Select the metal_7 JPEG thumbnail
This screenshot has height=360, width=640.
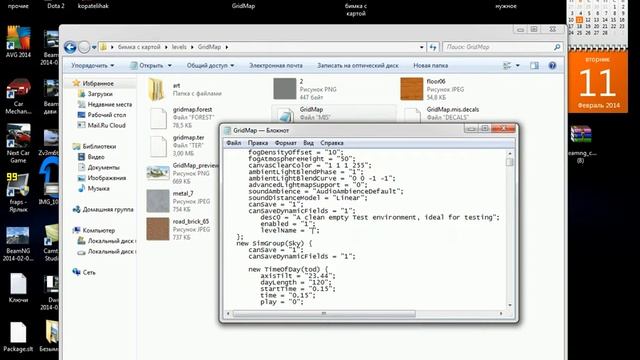pyautogui.click(x=158, y=201)
